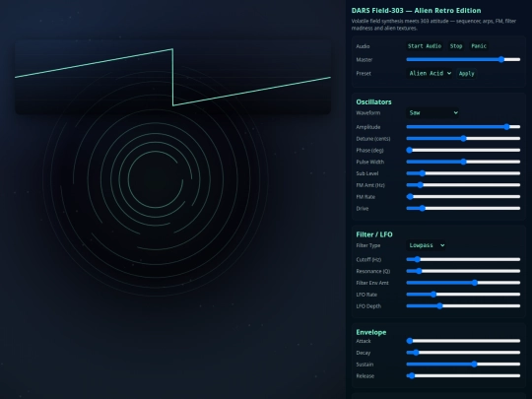Image resolution: width=532 pixels, height=399 pixels.
Task: Click the Oscillators section heading
Action: 373,101
